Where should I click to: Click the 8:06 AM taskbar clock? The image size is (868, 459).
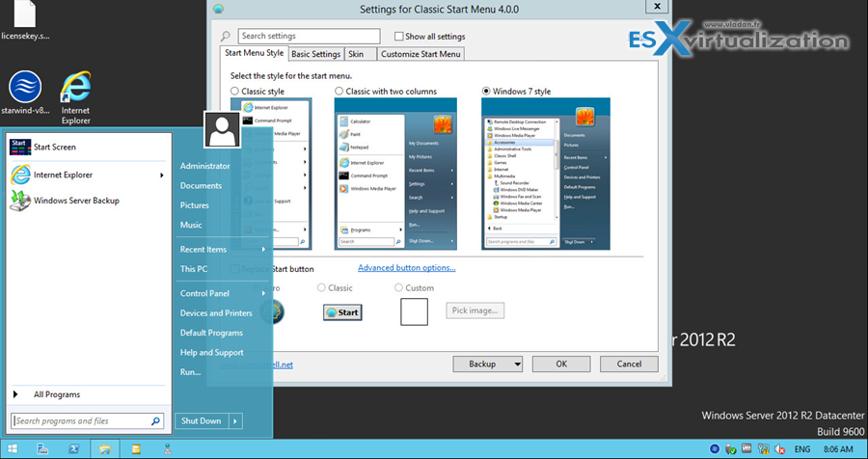click(838, 449)
